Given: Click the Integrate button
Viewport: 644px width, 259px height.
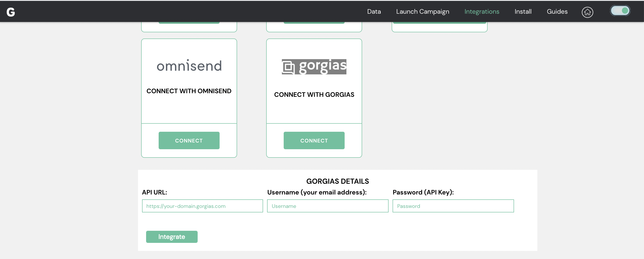Looking at the screenshot, I should coord(172,237).
